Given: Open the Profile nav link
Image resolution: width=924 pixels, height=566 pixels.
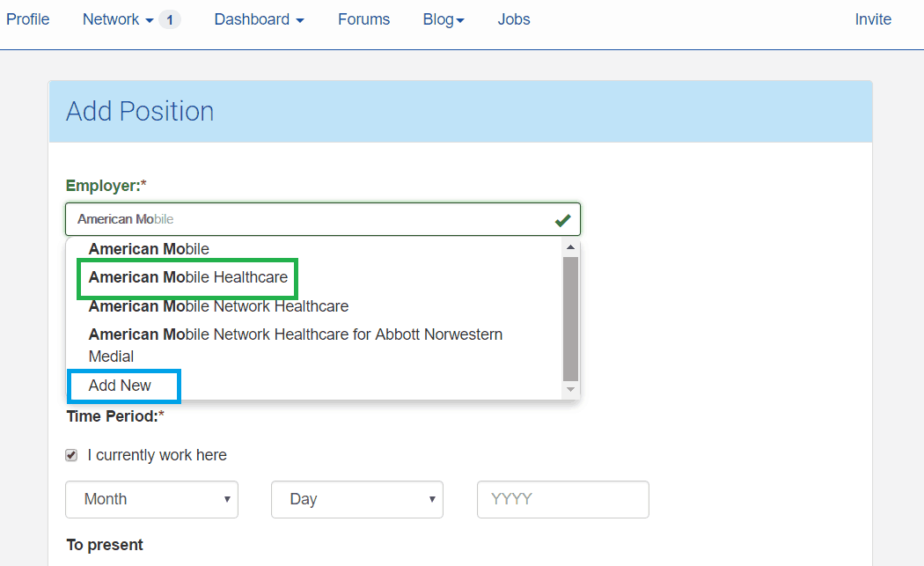Looking at the screenshot, I should (27, 19).
